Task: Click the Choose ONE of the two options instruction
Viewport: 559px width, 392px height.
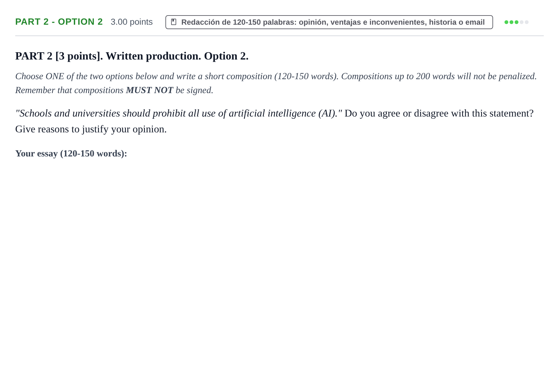Action: coord(276,83)
